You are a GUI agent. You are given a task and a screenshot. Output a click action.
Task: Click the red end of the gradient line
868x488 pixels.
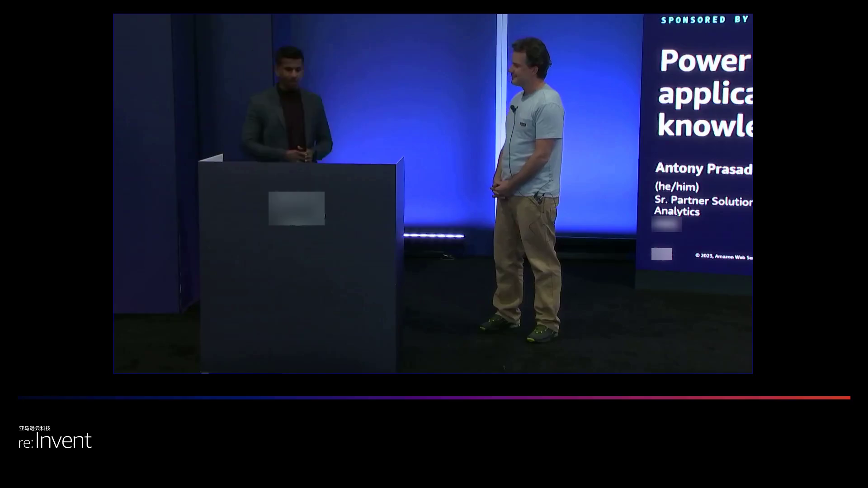click(x=841, y=398)
